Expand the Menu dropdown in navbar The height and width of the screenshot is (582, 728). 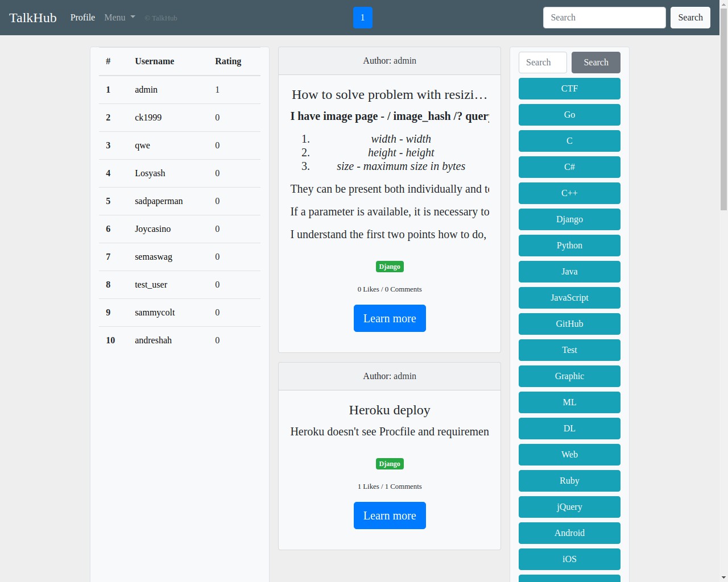coord(119,18)
